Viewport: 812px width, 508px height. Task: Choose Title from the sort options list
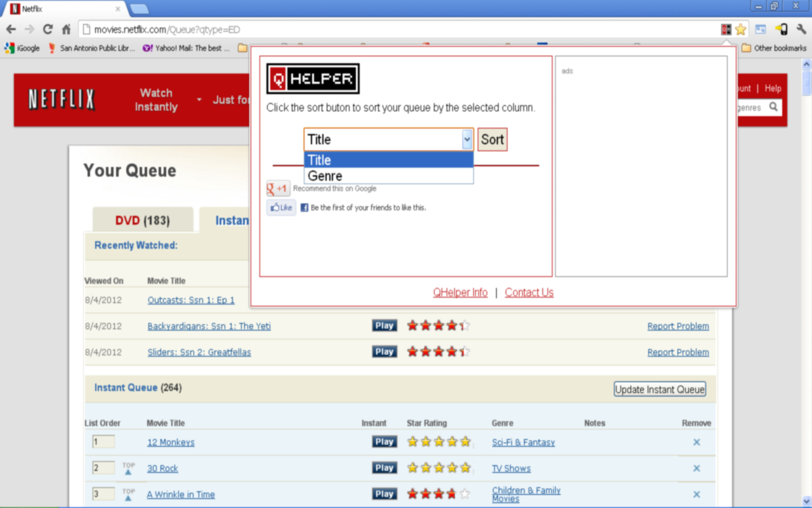click(389, 160)
